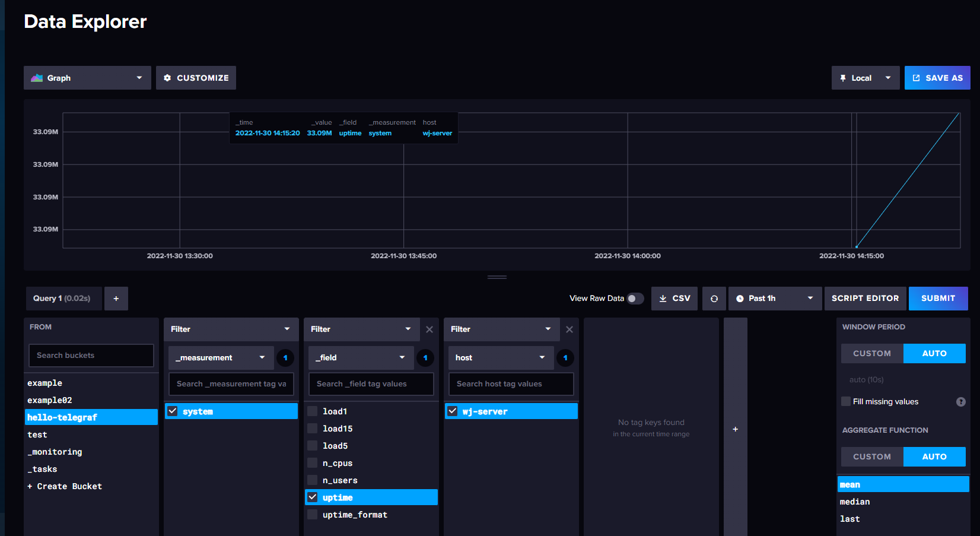
Task: Uncheck the system measurement checkbox
Action: pos(173,411)
